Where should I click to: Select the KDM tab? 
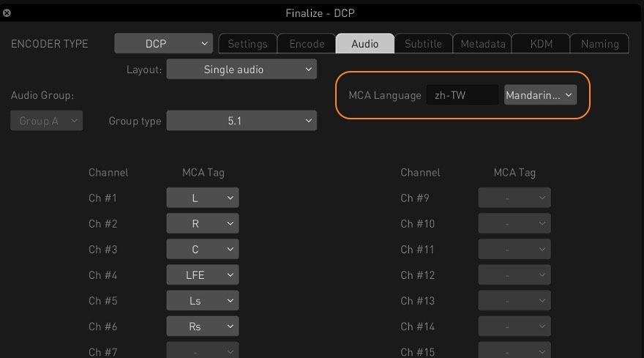(x=542, y=44)
